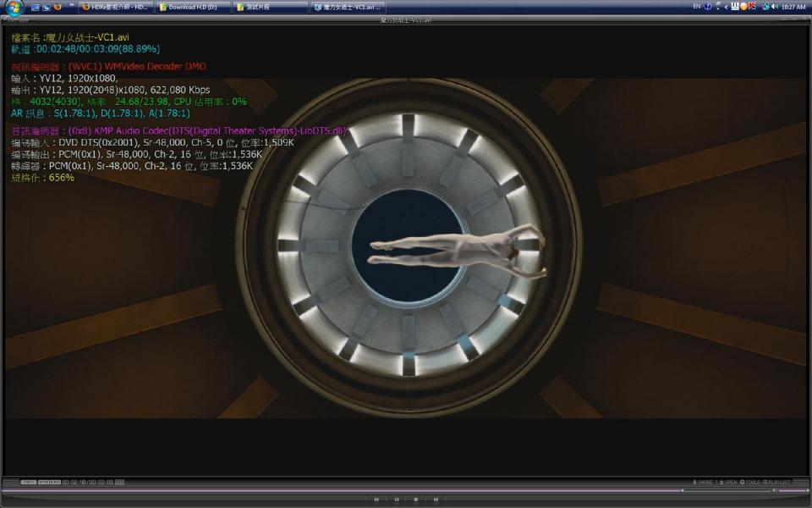Open the system tray speaker volume icon
This screenshot has width=812, height=508.
click(774, 6)
